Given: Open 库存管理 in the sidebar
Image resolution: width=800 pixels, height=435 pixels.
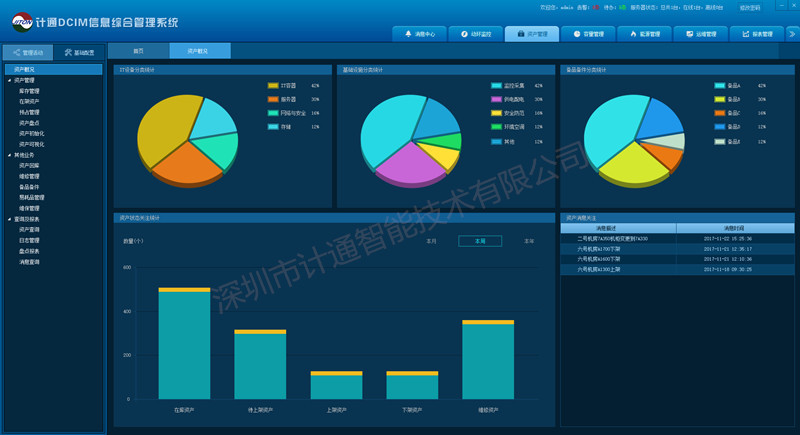Looking at the screenshot, I should (x=29, y=91).
